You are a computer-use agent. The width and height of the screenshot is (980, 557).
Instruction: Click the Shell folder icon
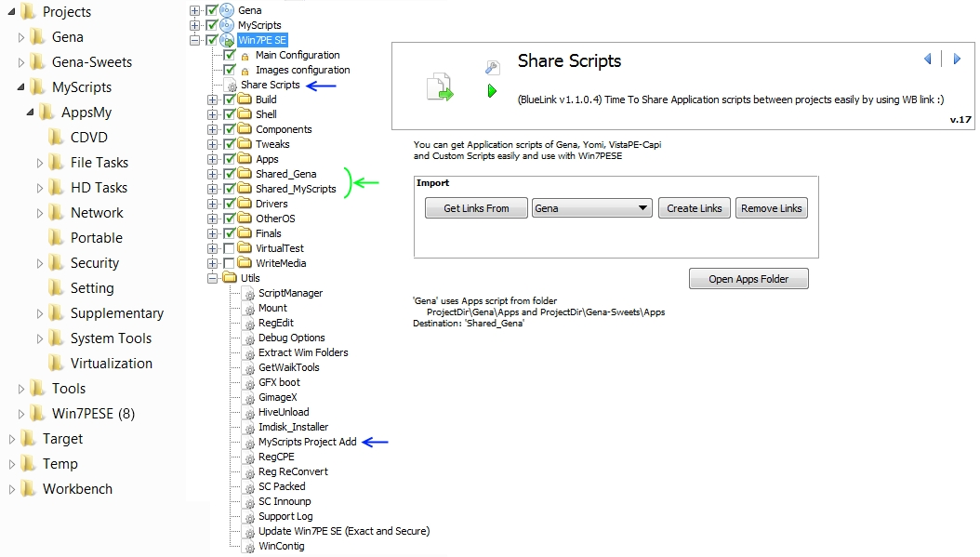245,113
